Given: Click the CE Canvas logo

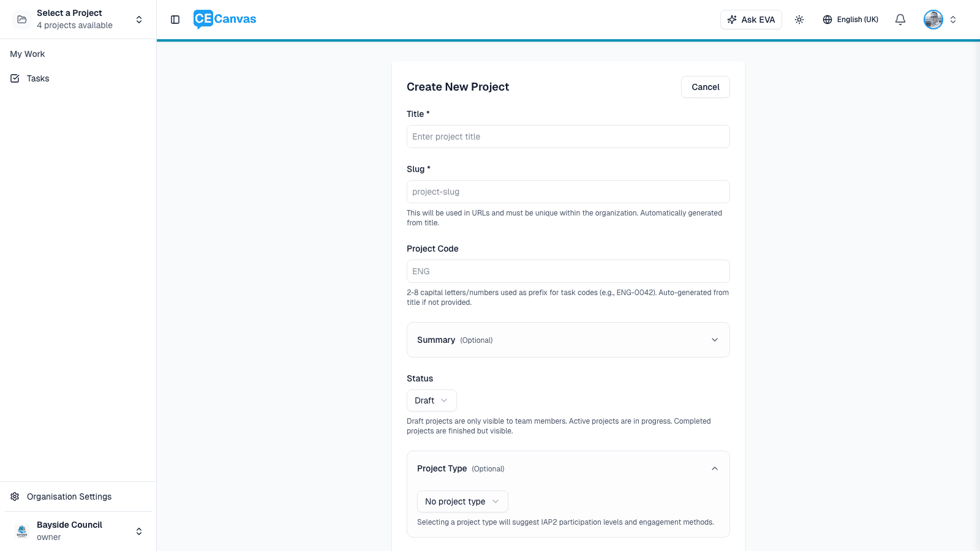Looking at the screenshot, I should tap(224, 19).
